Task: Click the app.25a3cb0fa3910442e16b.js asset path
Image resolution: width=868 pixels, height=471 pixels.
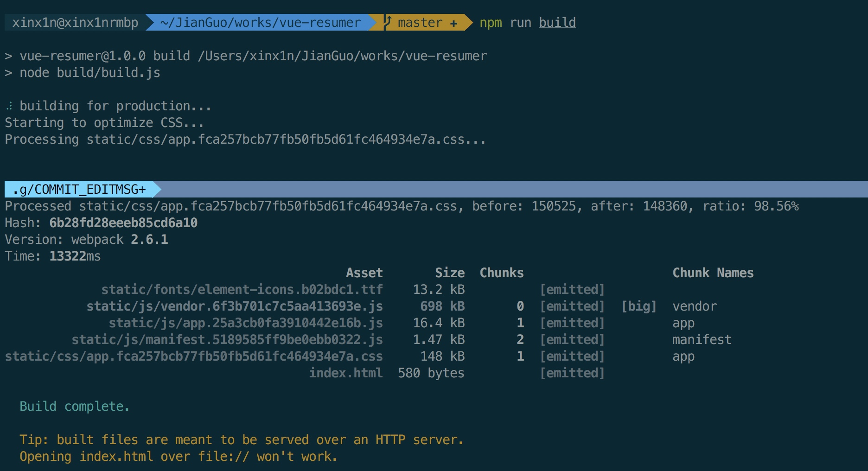Action: coord(246,323)
